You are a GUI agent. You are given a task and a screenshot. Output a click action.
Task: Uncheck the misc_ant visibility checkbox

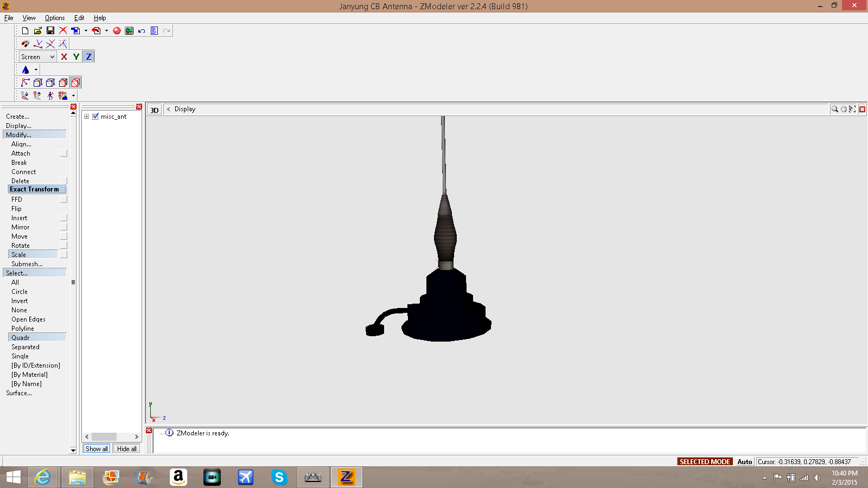pos(95,117)
